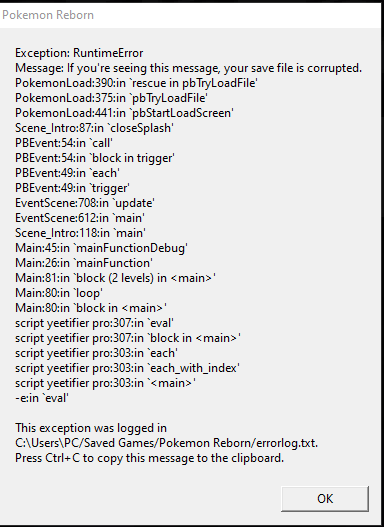Screen dimensions: 384x527
Task: Click the Ctrl+C clipboard hint line
Action: (x=150, y=458)
